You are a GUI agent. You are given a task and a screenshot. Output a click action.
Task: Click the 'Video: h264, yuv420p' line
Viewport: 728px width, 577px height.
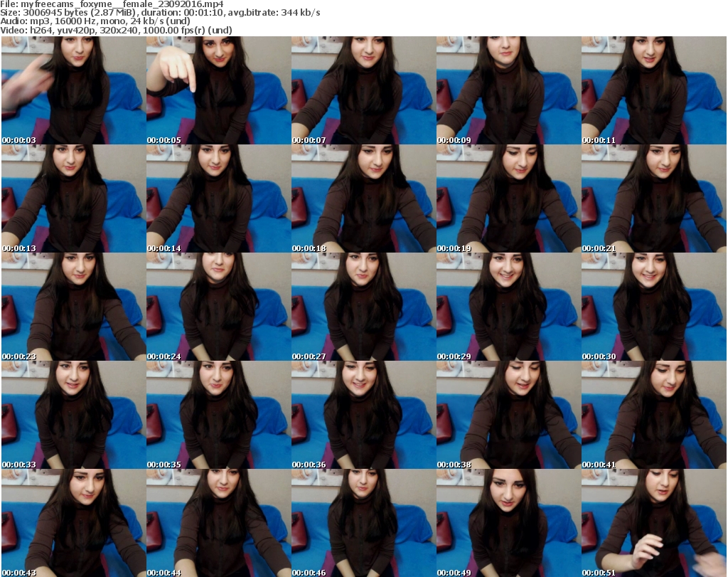116,30
